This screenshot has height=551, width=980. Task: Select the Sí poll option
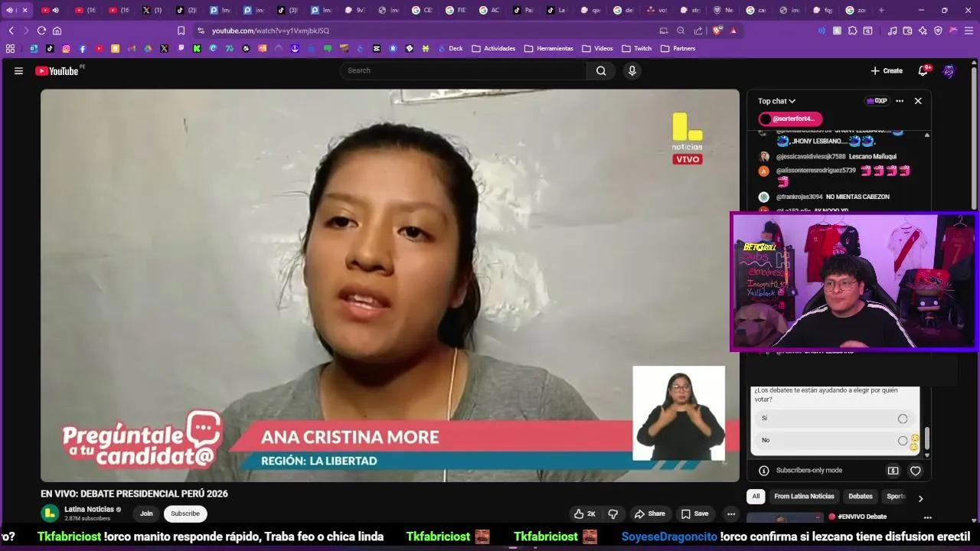click(835, 419)
